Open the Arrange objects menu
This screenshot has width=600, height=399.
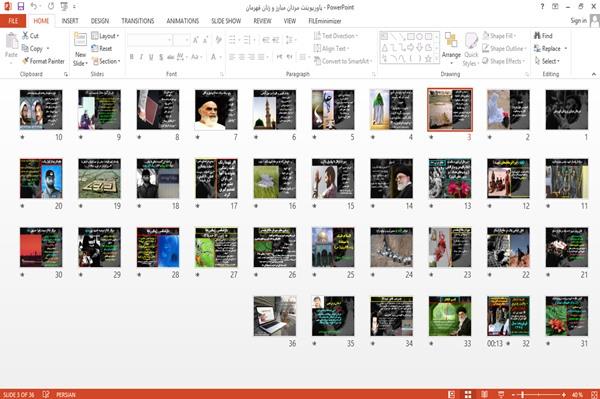pyautogui.click(x=451, y=48)
